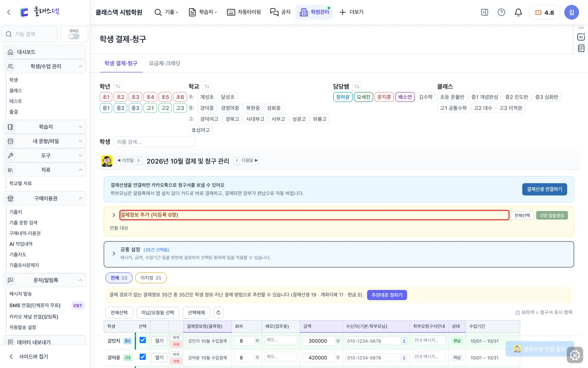Open 대시보드 in the sidebar

[x=44, y=52]
